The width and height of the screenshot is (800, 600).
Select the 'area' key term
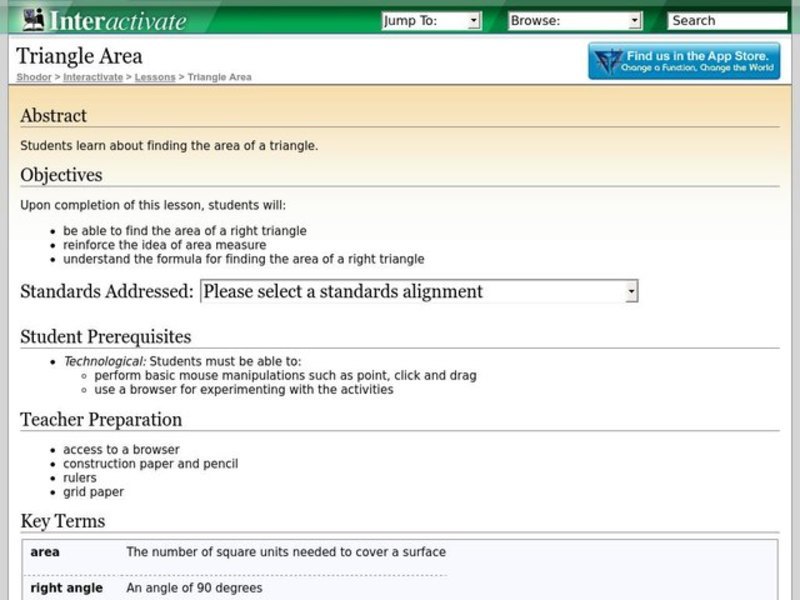coord(45,552)
